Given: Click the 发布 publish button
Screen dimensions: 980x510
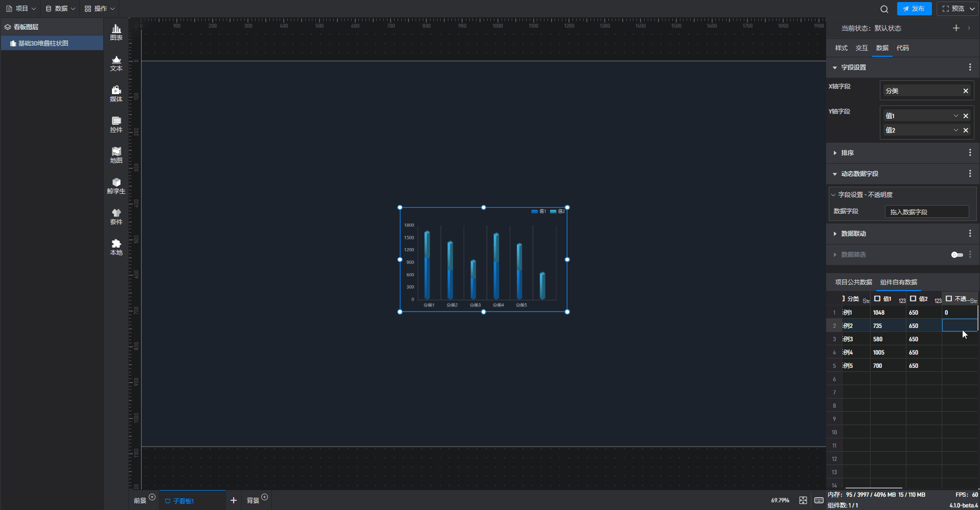Looking at the screenshot, I should (x=914, y=9).
